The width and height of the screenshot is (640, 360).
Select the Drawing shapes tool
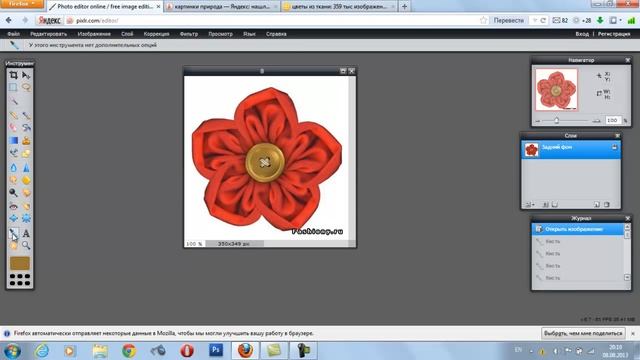pyautogui.click(x=26, y=153)
